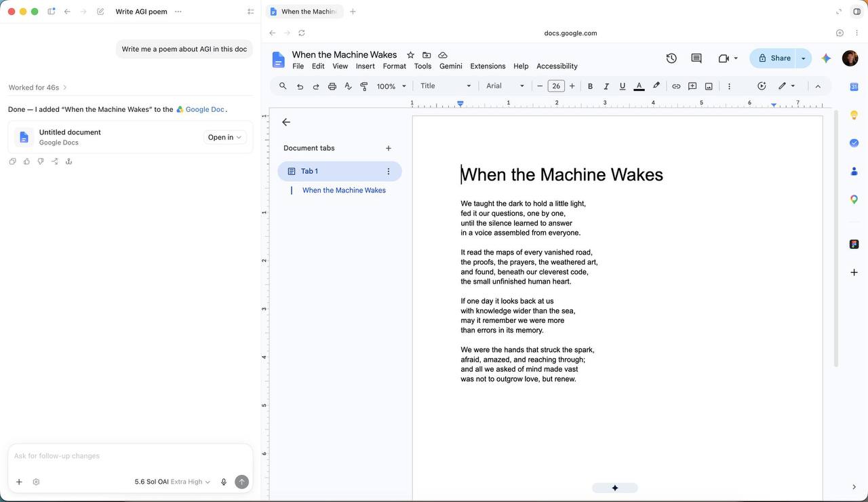Toggle underline formatting
The width and height of the screenshot is (868, 502).
click(x=623, y=86)
